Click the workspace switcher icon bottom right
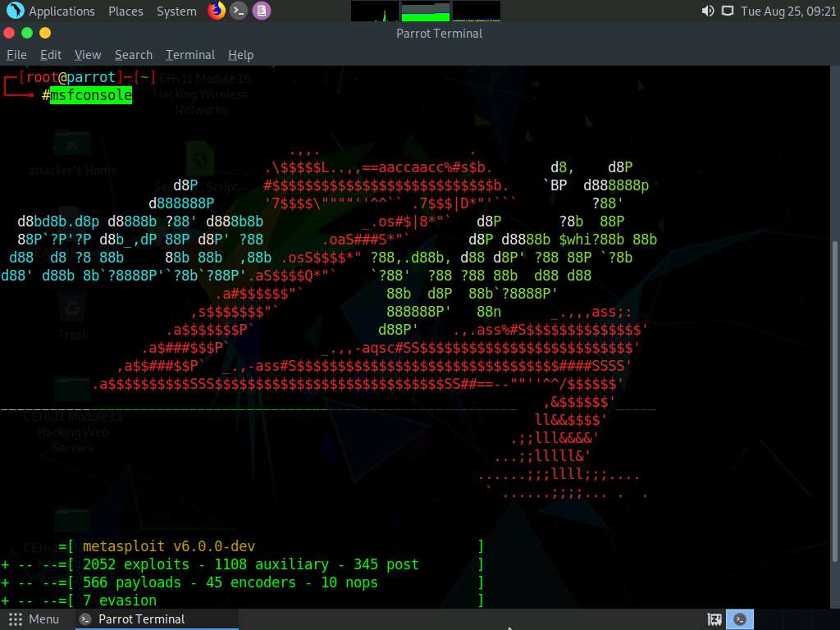This screenshot has width=840, height=630. coord(714,619)
